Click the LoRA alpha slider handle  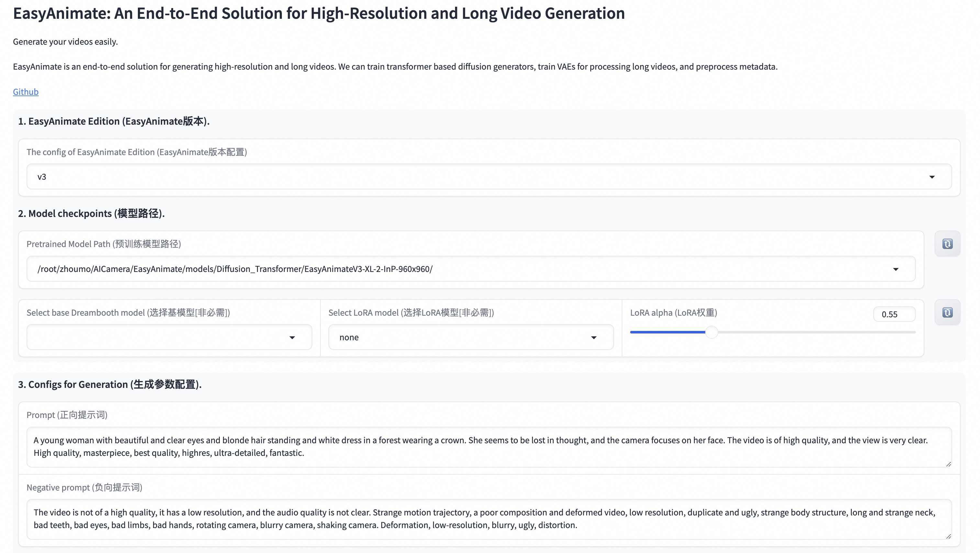tap(711, 332)
